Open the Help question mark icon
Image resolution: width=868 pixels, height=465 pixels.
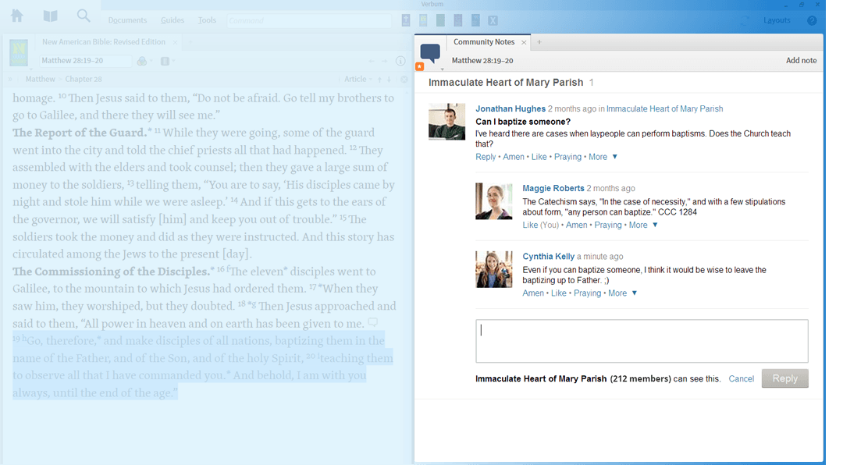coord(812,20)
